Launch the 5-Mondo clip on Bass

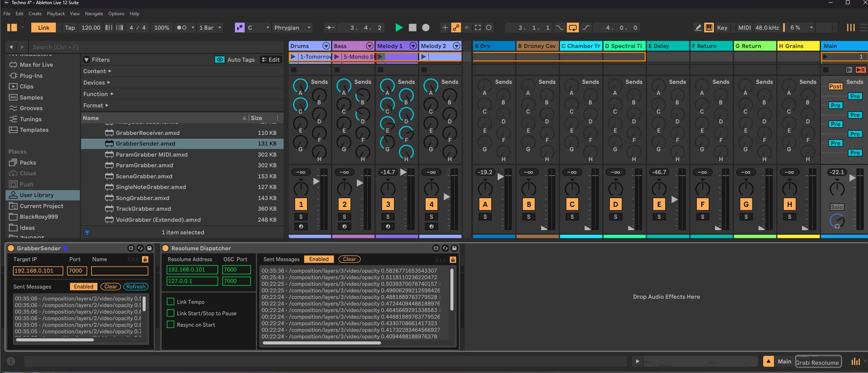(337, 56)
